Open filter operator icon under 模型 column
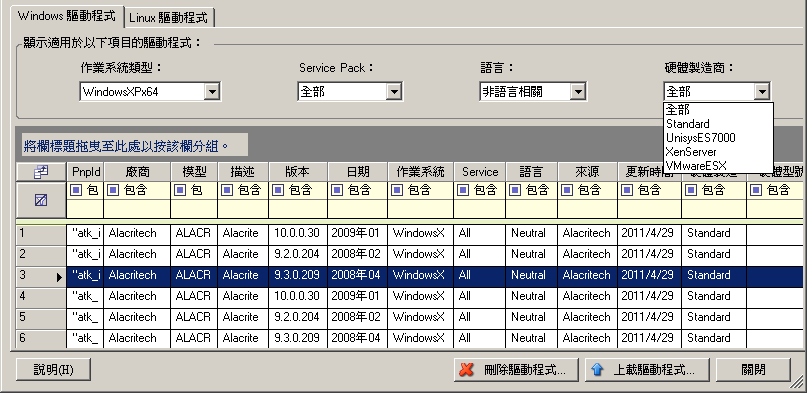This screenshot has height=393, width=807. pyautogui.click(x=180, y=191)
